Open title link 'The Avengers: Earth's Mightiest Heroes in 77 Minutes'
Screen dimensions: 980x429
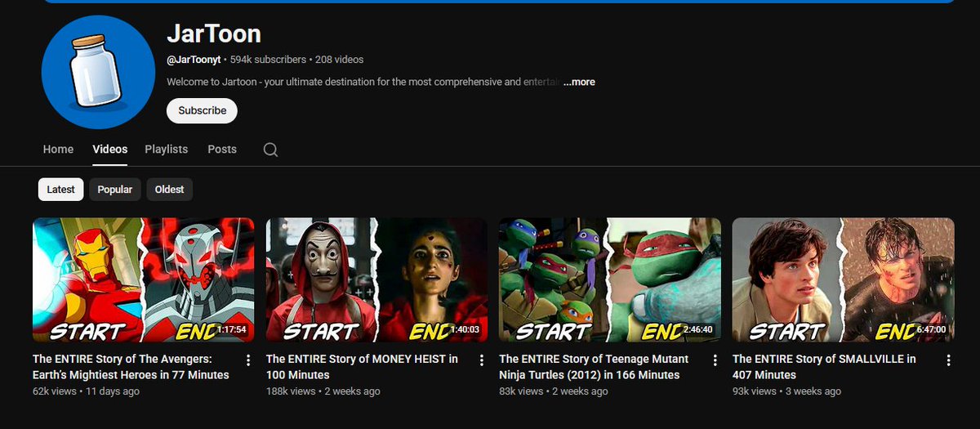click(131, 367)
